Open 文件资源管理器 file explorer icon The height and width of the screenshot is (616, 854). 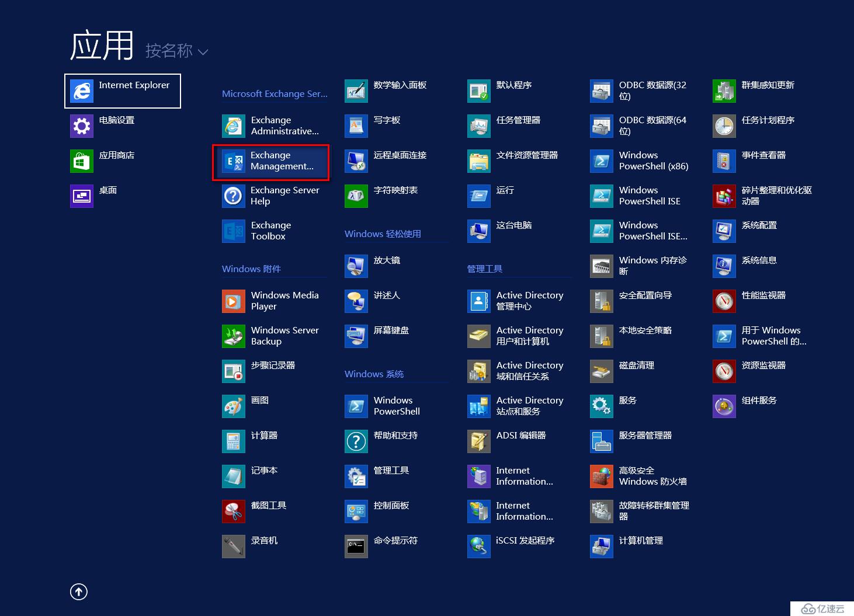coord(479,161)
